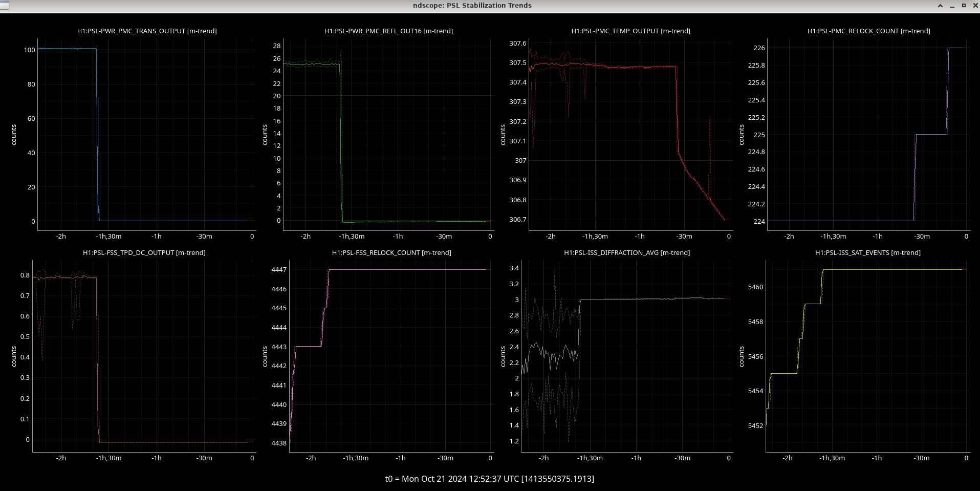Click the H1:PSL-FSS_RELOCK_COUNT plot title
Screen dimensions: 980x491
(391, 252)
